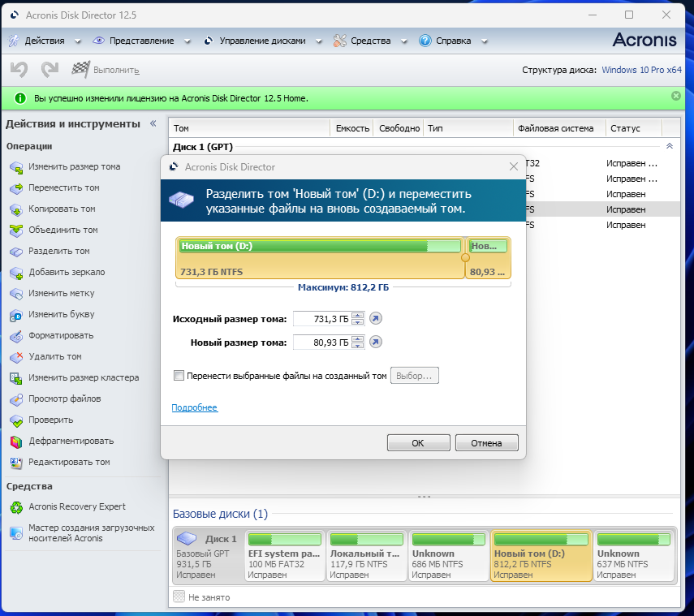Enable Перенести выбранные файлы checkbox
This screenshot has width=694, height=616.
click(x=179, y=376)
